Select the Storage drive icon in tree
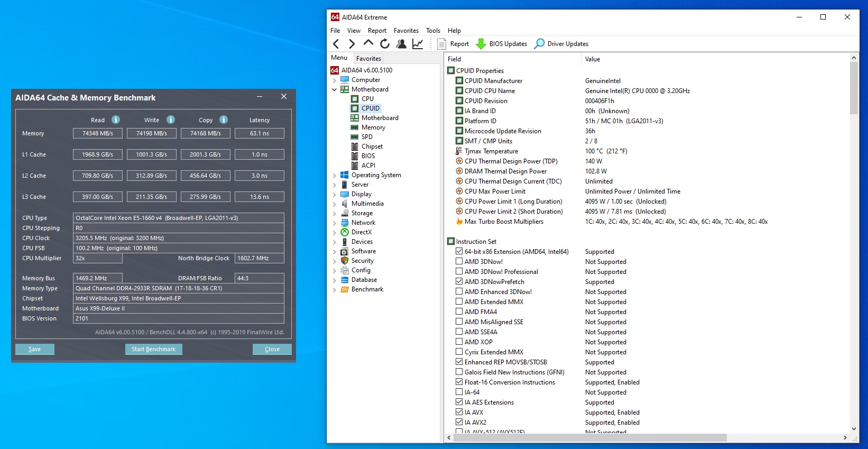This screenshot has height=449, width=868. [x=345, y=213]
